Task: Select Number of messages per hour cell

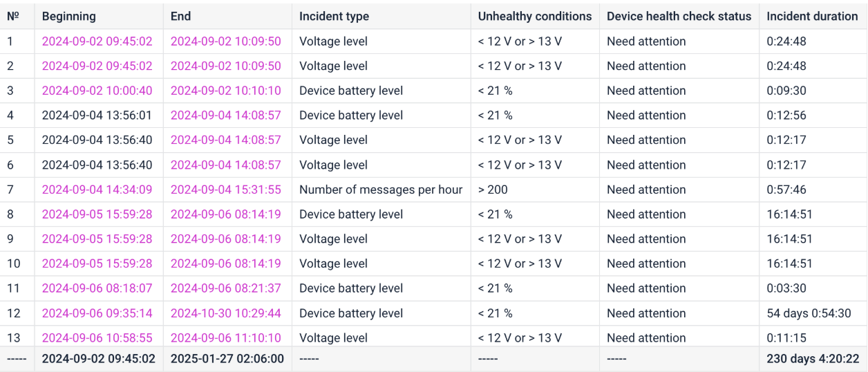Action: click(x=381, y=189)
